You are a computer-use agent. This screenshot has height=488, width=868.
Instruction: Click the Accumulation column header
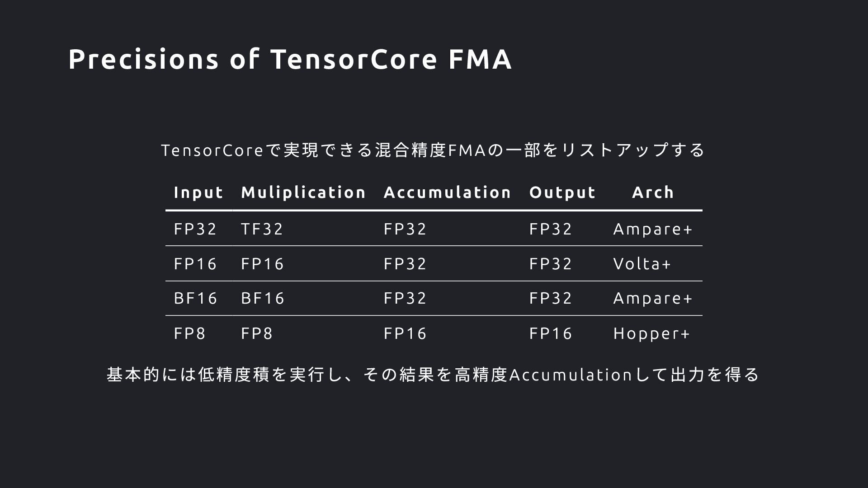click(x=447, y=192)
